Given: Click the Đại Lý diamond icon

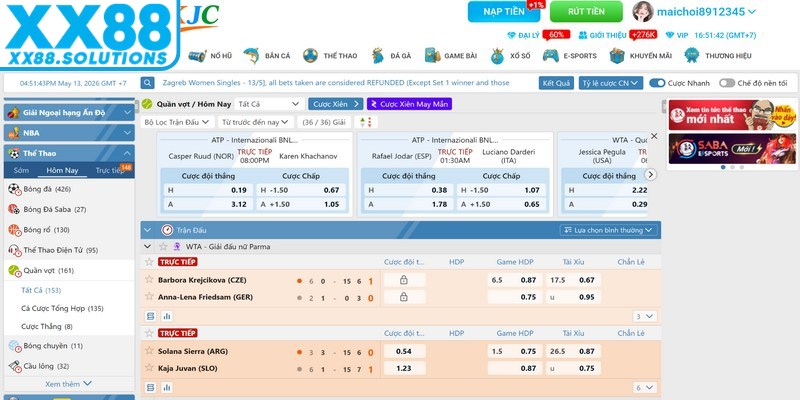Looking at the screenshot, I should pos(511,35).
